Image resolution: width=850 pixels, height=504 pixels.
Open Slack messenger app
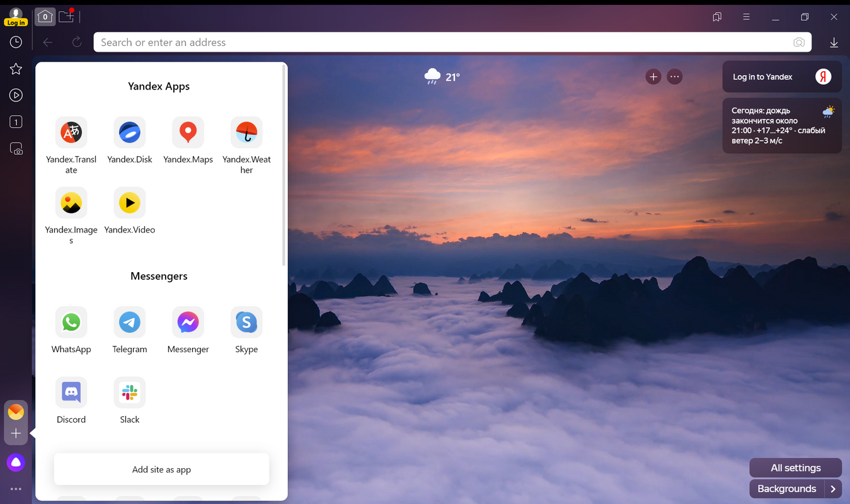click(130, 392)
